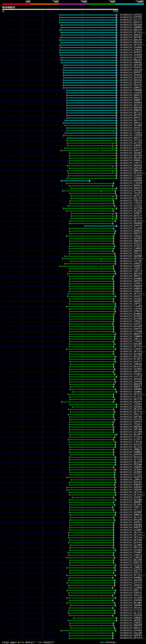Open the UniRef100_B9IHZ8 entry
The width and height of the screenshot is (146, 644).
pos(131,25)
